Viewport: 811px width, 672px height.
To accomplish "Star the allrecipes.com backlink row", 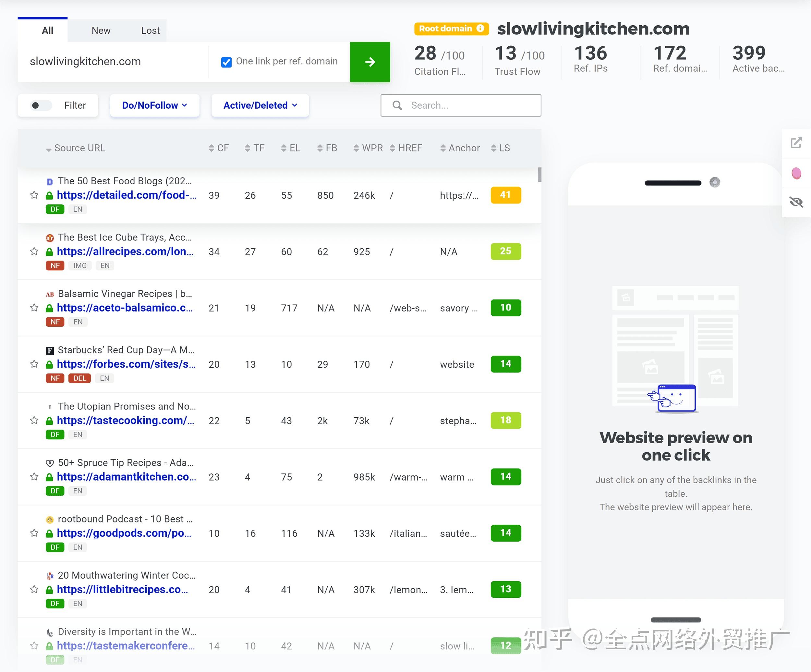I will [x=34, y=251].
